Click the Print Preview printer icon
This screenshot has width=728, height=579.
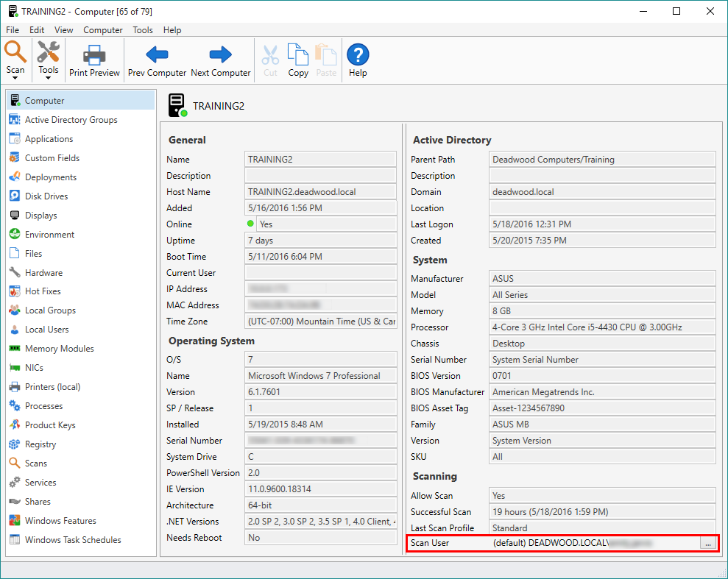coord(94,54)
